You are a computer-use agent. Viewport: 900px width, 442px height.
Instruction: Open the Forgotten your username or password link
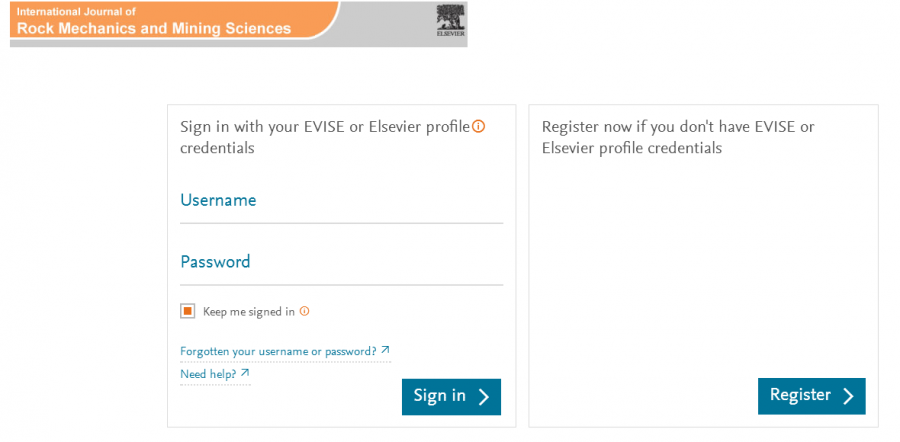coord(278,351)
